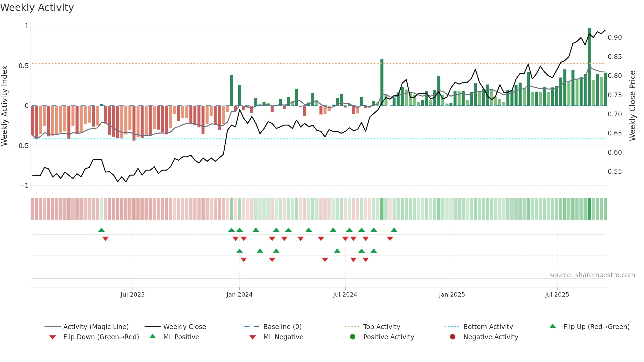
Task: Click the Flip Up green triangle legend icon
Action: coord(553,326)
